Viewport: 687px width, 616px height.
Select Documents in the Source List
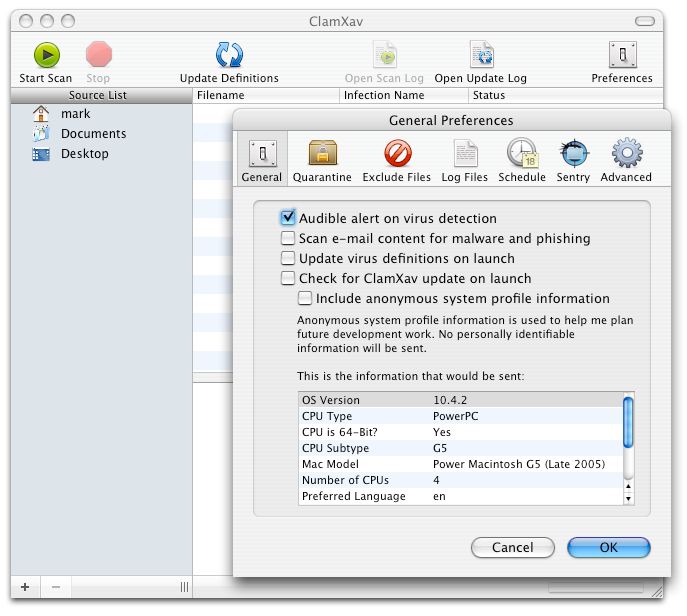point(93,134)
